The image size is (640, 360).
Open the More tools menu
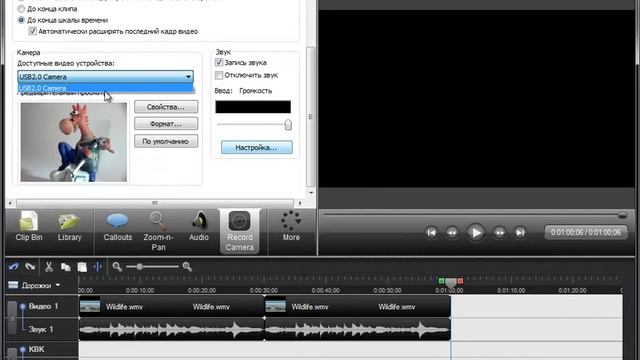(291, 226)
